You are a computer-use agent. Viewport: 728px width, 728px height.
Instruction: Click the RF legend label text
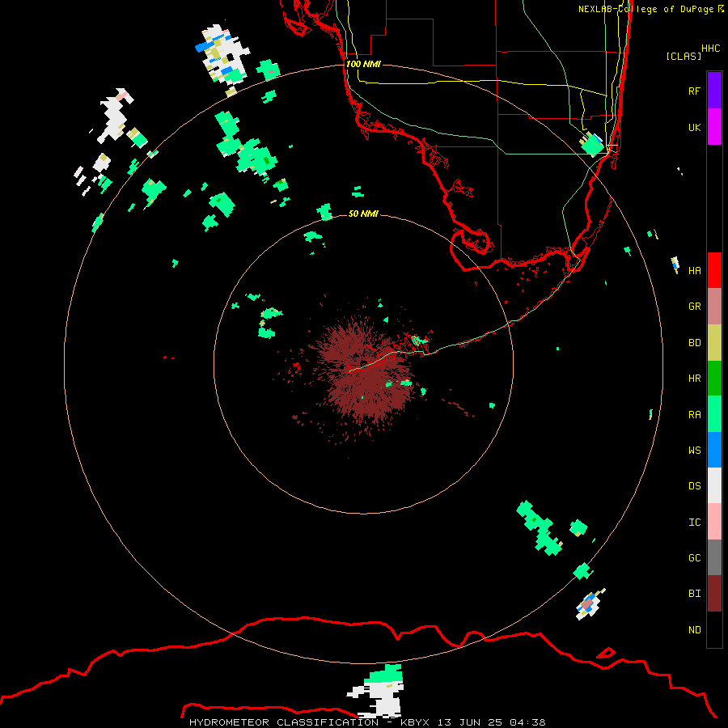[x=694, y=91]
